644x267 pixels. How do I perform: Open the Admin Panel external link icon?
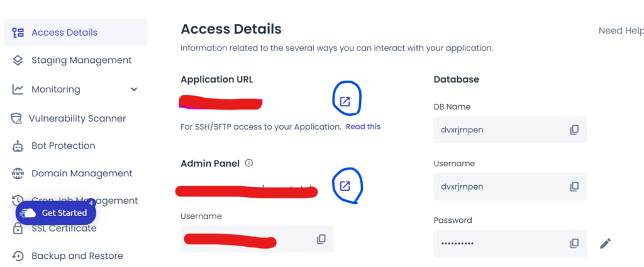(x=345, y=186)
